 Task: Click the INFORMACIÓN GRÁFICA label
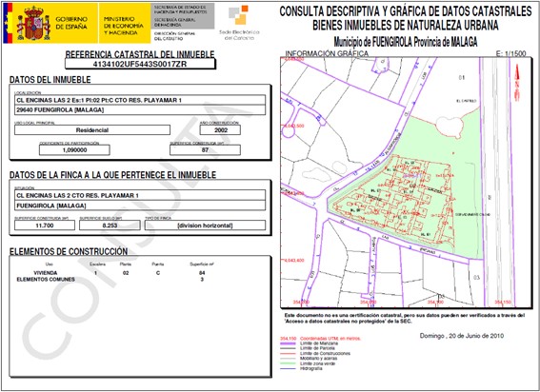point(327,53)
